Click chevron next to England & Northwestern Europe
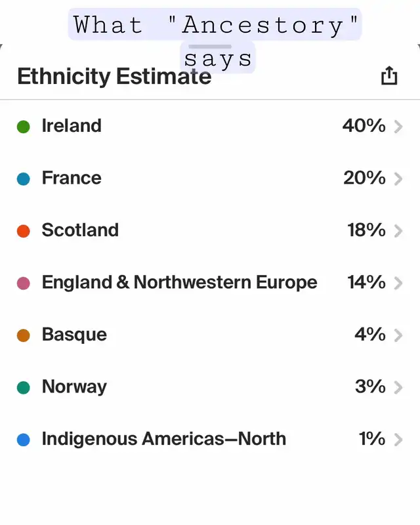 click(398, 283)
